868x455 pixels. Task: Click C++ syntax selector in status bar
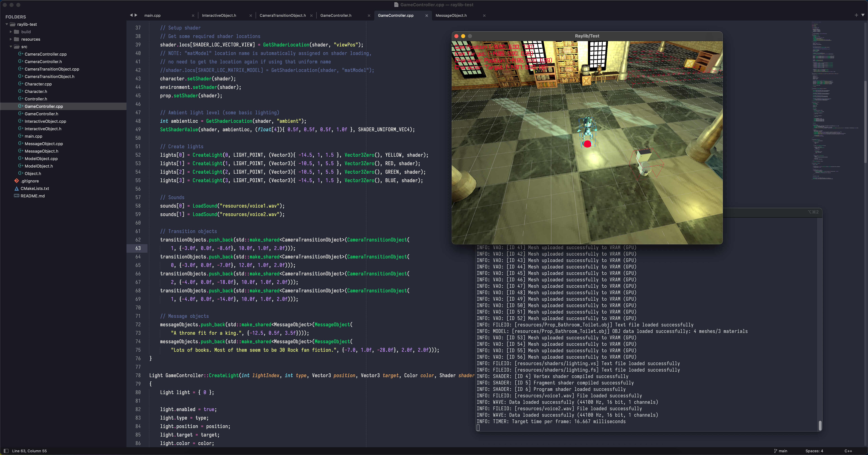point(848,451)
